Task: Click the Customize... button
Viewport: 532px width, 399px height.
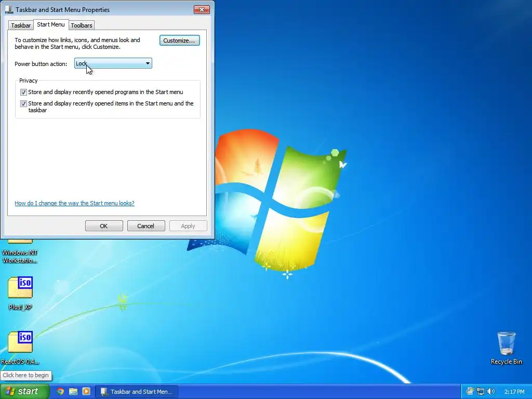Action: click(x=179, y=41)
